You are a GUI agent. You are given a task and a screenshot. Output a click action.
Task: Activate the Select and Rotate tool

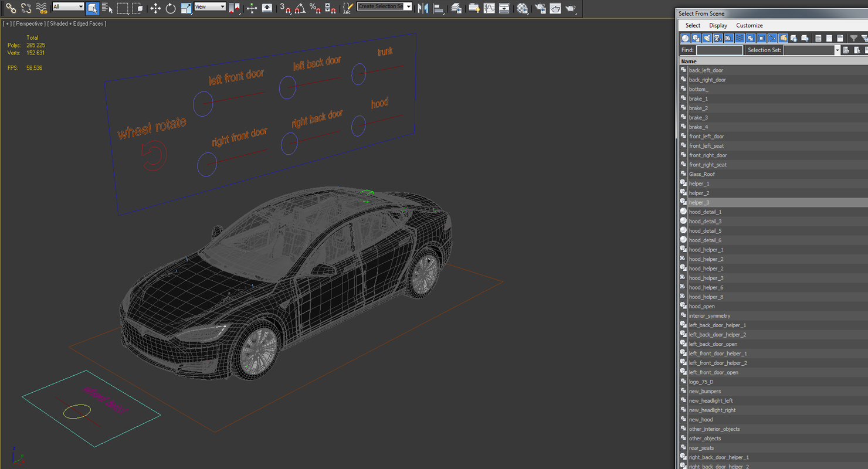coord(171,8)
